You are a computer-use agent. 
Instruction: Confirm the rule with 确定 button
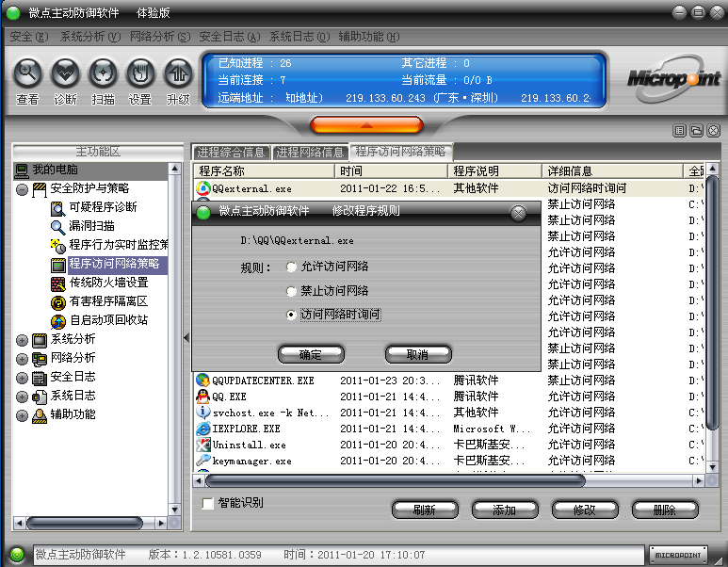pos(311,354)
